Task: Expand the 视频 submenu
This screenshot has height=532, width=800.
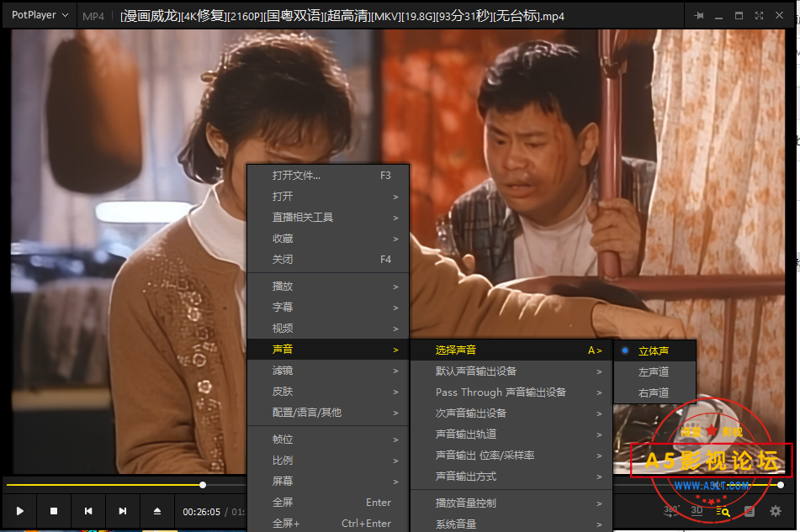Action: pos(328,328)
